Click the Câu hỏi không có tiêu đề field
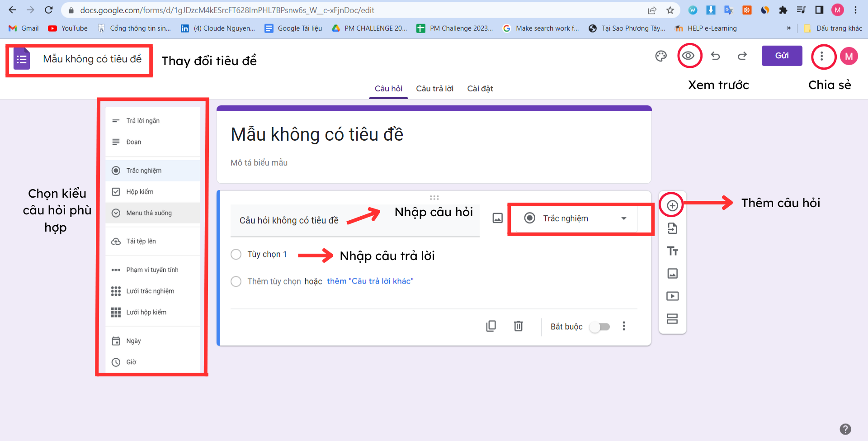 coord(289,220)
